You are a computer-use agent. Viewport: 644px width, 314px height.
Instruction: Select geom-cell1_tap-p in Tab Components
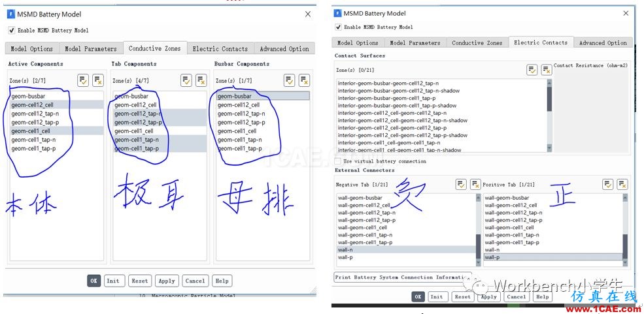(160, 148)
